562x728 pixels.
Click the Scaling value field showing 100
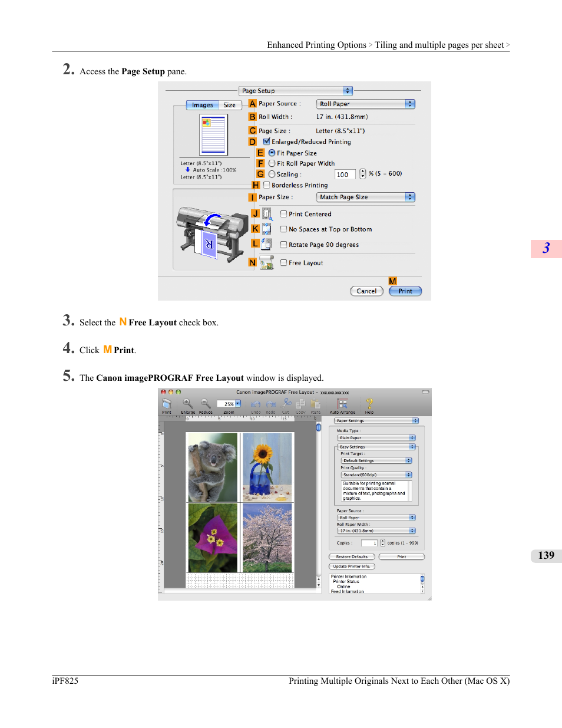click(345, 174)
